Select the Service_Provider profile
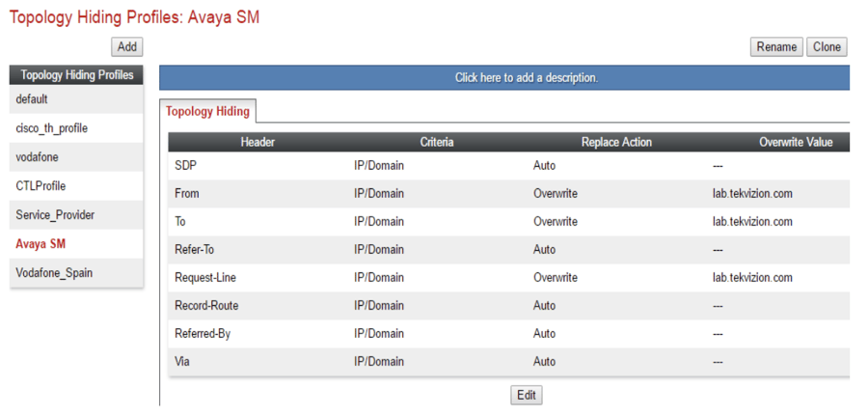 tap(76, 215)
